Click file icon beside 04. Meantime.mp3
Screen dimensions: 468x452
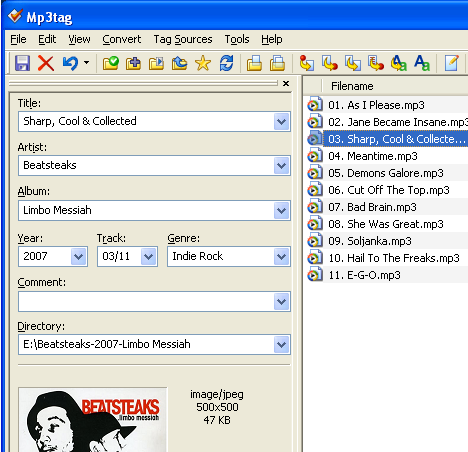[315, 156]
